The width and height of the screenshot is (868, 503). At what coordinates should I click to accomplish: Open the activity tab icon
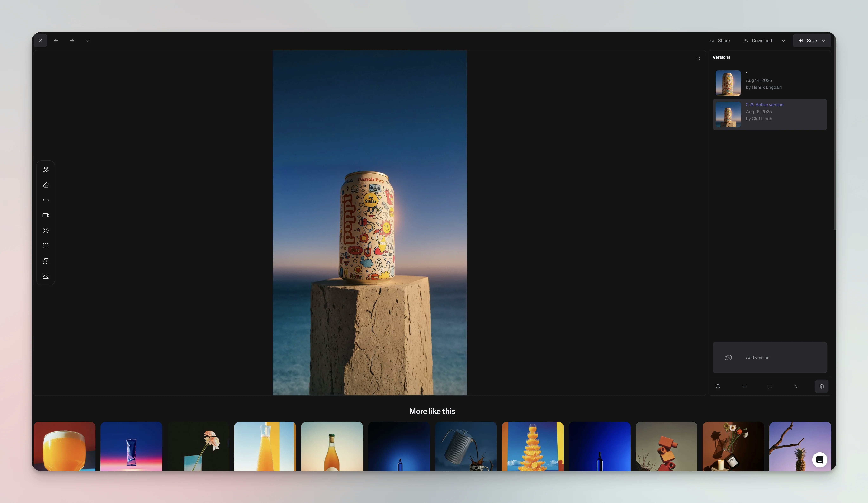tap(796, 386)
